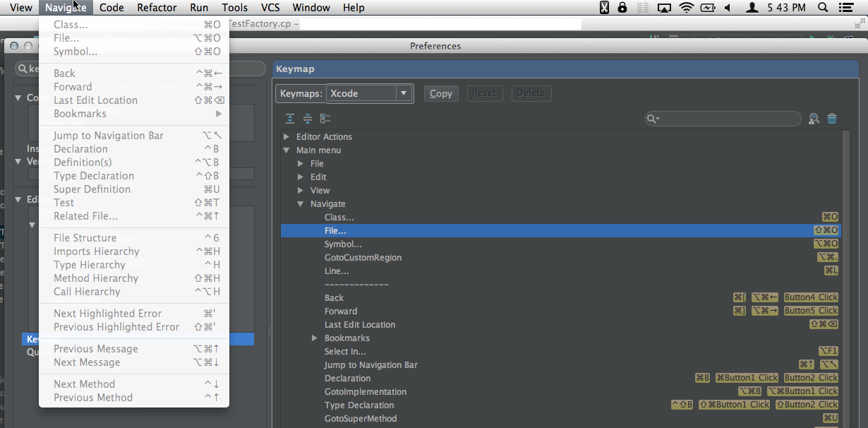This screenshot has height=428, width=868.
Task: Open the Window menu
Action: coord(311,8)
